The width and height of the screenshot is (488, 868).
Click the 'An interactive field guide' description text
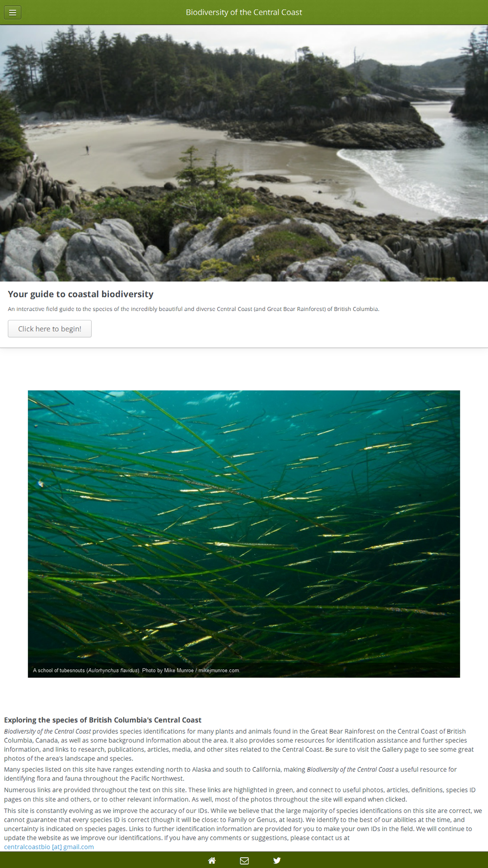pyautogui.click(x=193, y=309)
